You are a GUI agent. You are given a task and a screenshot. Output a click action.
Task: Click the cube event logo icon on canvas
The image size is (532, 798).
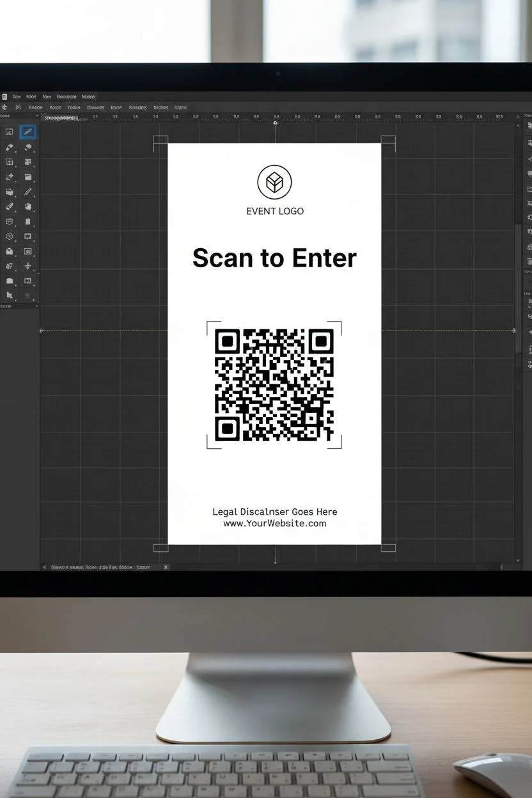(x=274, y=183)
